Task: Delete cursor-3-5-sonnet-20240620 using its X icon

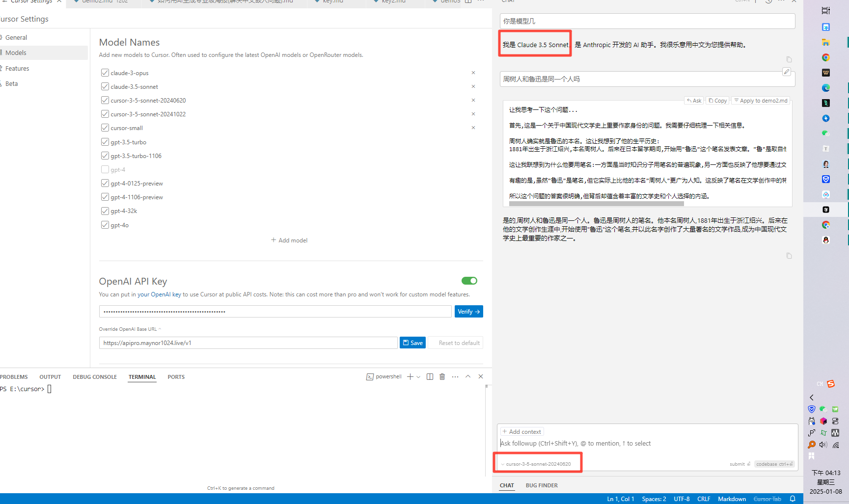Action: [473, 100]
